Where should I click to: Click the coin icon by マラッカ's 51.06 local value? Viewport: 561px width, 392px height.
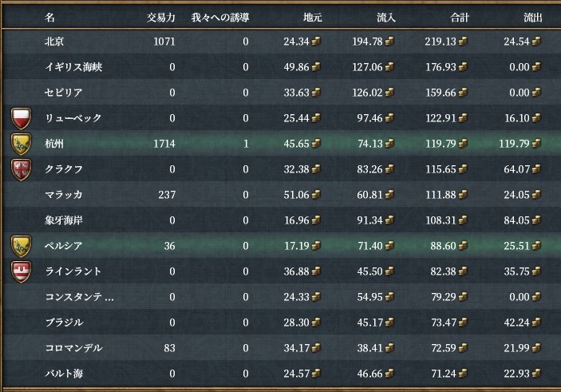[x=316, y=196]
